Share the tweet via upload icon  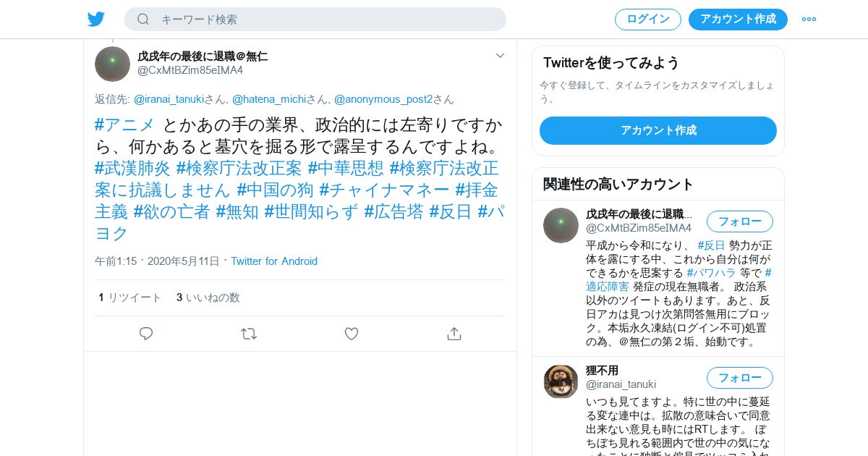[454, 334]
